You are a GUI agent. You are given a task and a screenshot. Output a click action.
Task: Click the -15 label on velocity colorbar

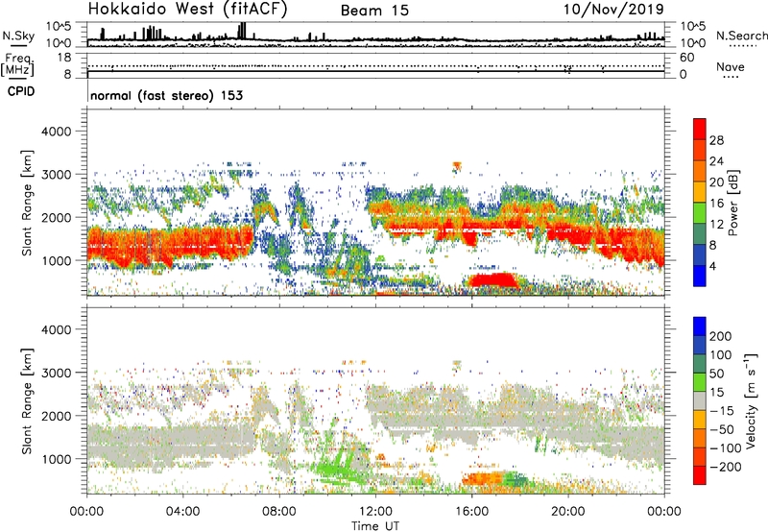722,411
